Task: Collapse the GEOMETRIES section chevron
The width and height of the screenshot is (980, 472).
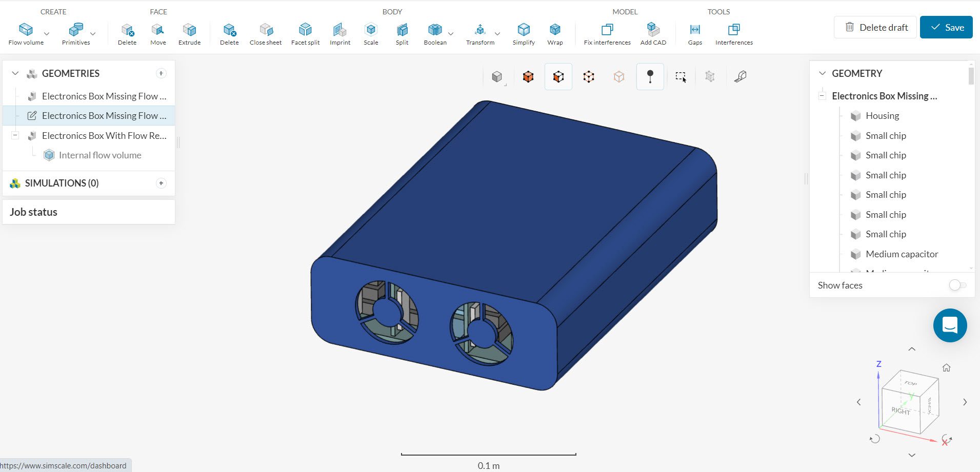Action: pos(15,73)
